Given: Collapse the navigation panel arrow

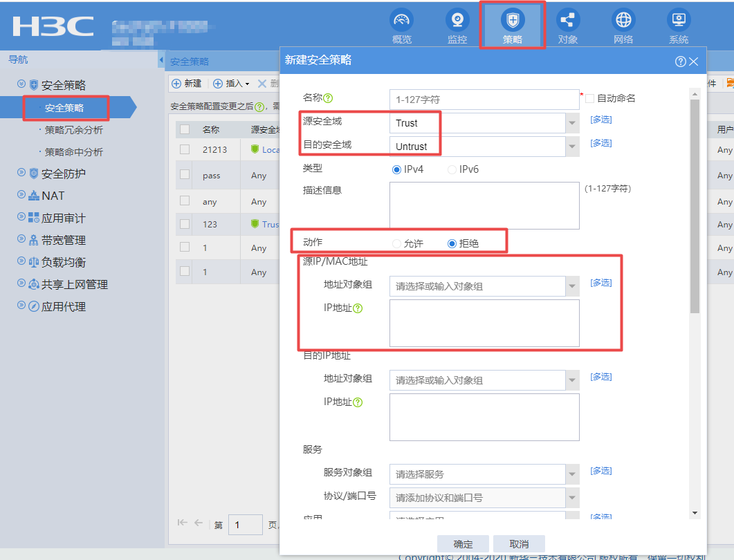Looking at the screenshot, I should pyautogui.click(x=161, y=60).
